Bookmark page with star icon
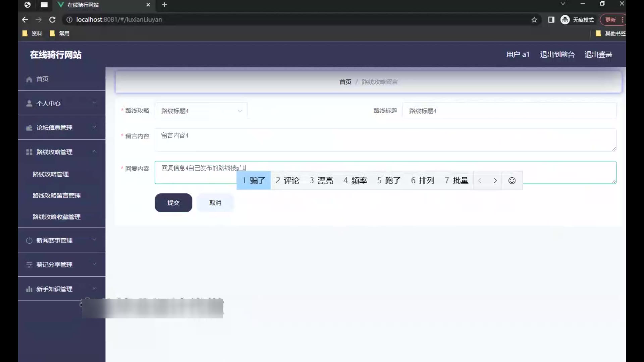The width and height of the screenshot is (644, 362). (x=534, y=20)
